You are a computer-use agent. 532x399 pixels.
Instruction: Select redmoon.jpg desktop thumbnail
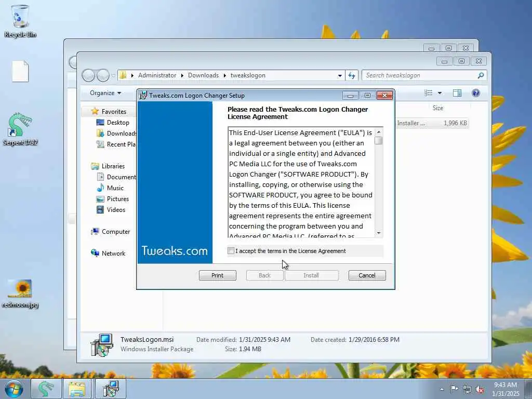[20, 294]
